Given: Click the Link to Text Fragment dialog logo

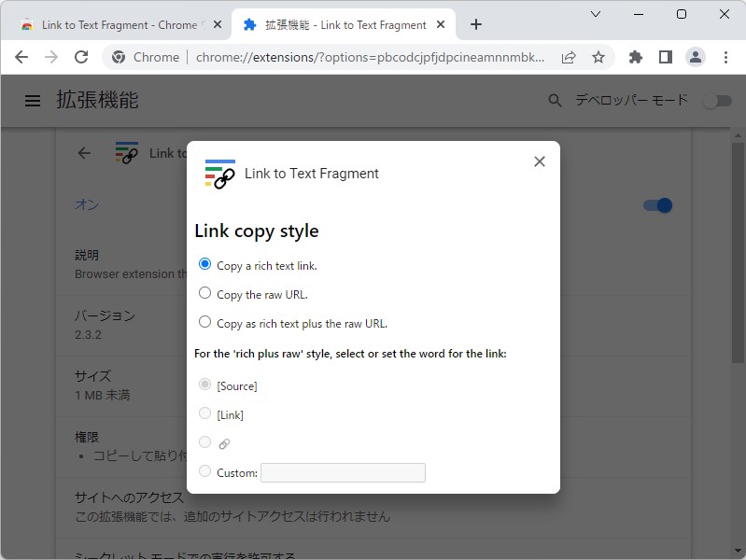Looking at the screenshot, I should 219,174.
